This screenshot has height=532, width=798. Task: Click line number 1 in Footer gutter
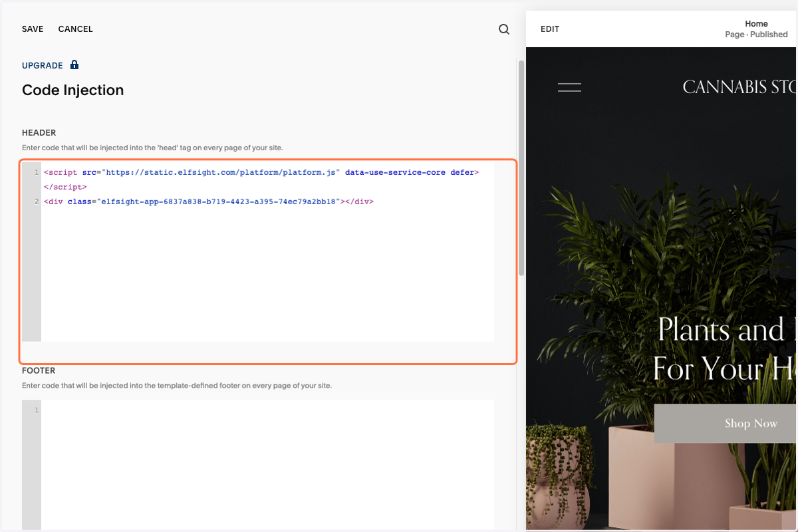[37, 410]
